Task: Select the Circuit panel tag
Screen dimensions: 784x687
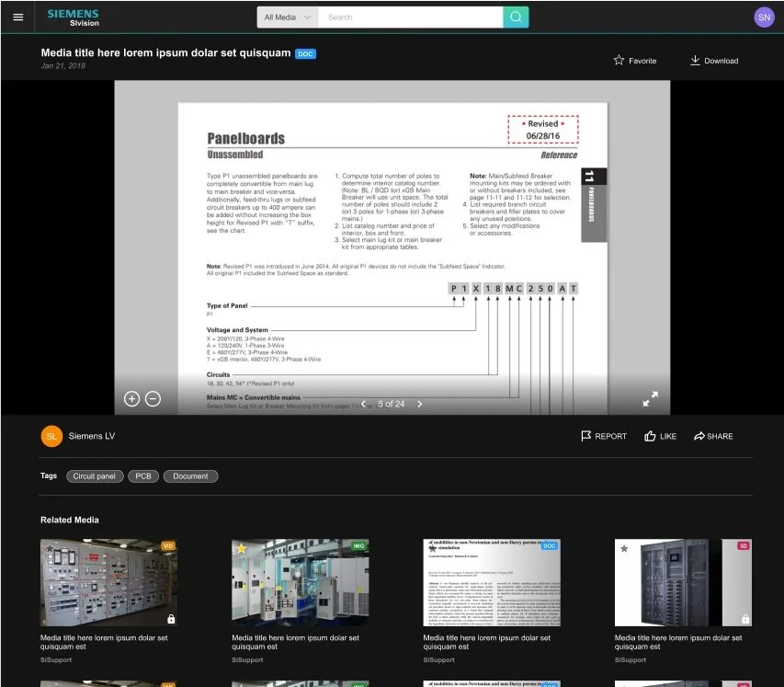Action: tap(95, 476)
